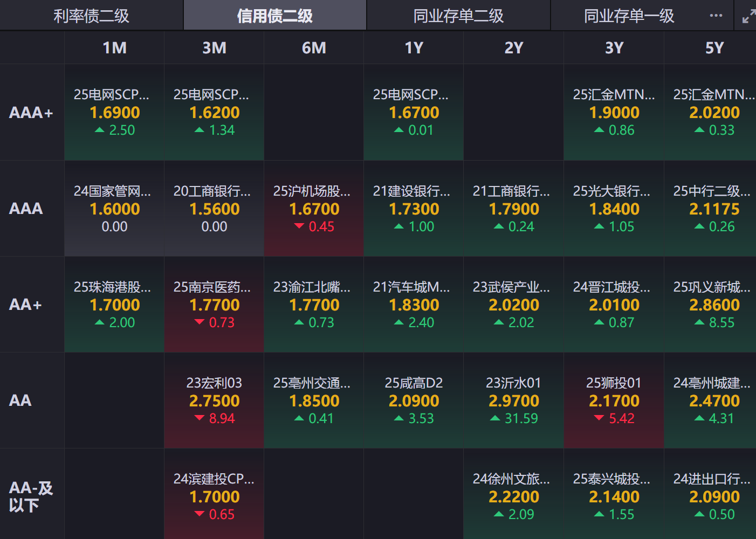
Task: Open the more tabs ellipsis menu
Action: 716,16
